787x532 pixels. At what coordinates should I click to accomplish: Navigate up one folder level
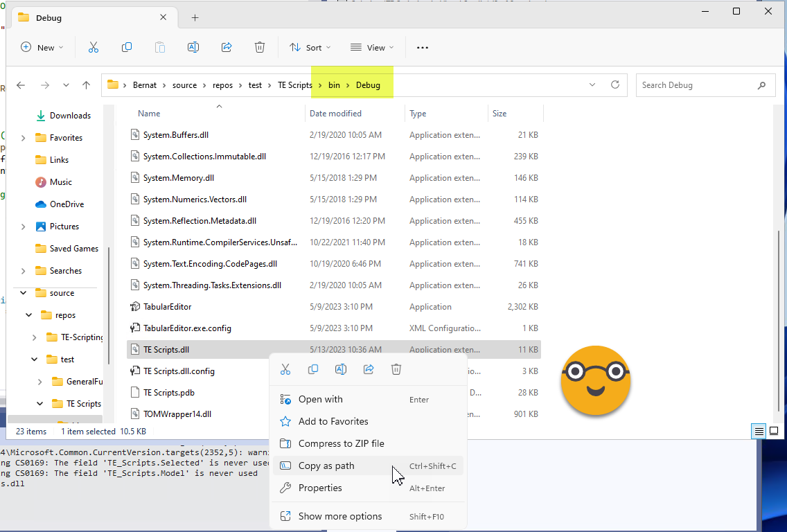pyautogui.click(x=86, y=85)
